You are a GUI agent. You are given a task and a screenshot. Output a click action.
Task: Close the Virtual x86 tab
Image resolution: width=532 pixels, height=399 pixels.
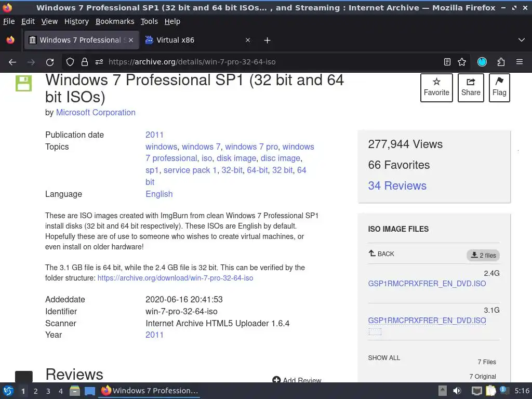[248, 40]
